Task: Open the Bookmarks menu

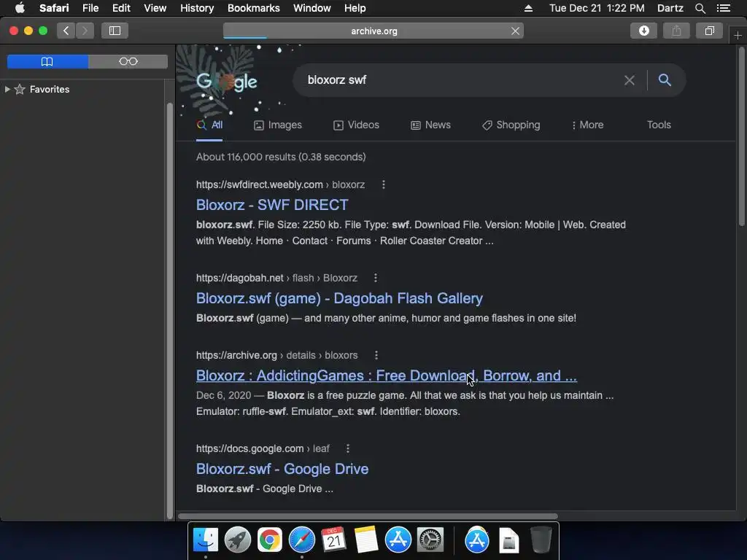Action: pyautogui.click(x=253, y=8)
